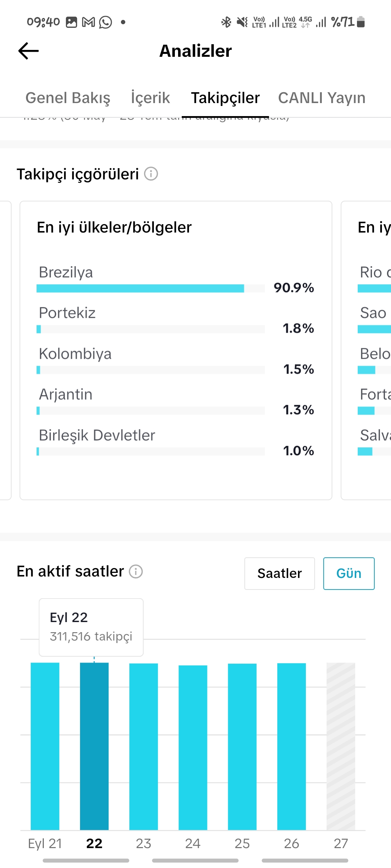This screenshot has height=868, width=391.
Task: Select the Takipçiler tab
Action: coord(225,98)
